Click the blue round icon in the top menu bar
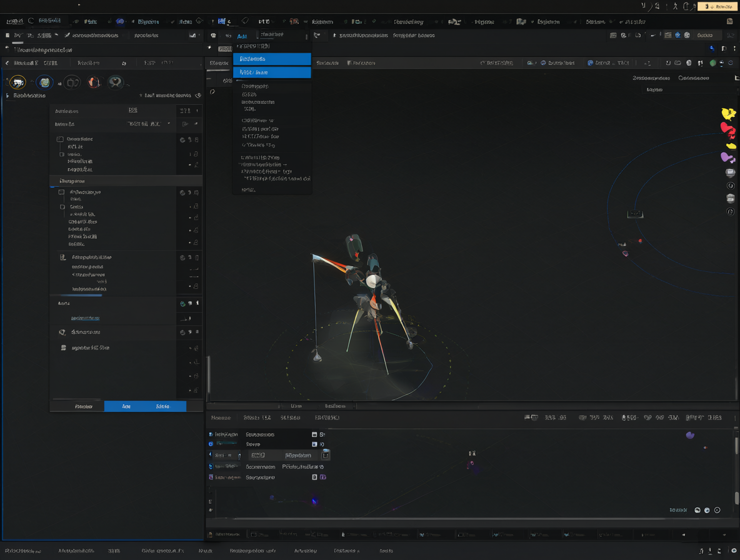740x560 pixels. (120, 22)
